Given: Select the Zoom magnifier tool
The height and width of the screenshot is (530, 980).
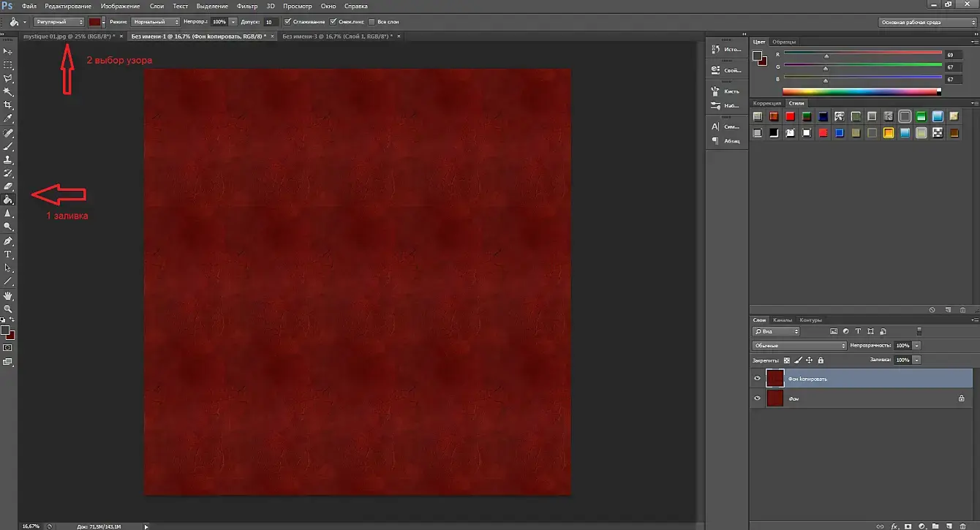Looking at the screenshot, I should tap(9, 309).
